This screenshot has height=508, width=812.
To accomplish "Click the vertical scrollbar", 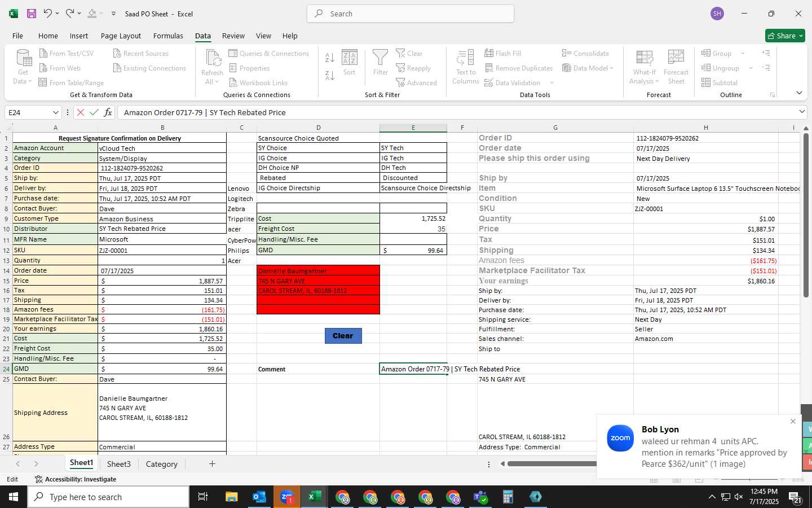I will click(806, 214).
